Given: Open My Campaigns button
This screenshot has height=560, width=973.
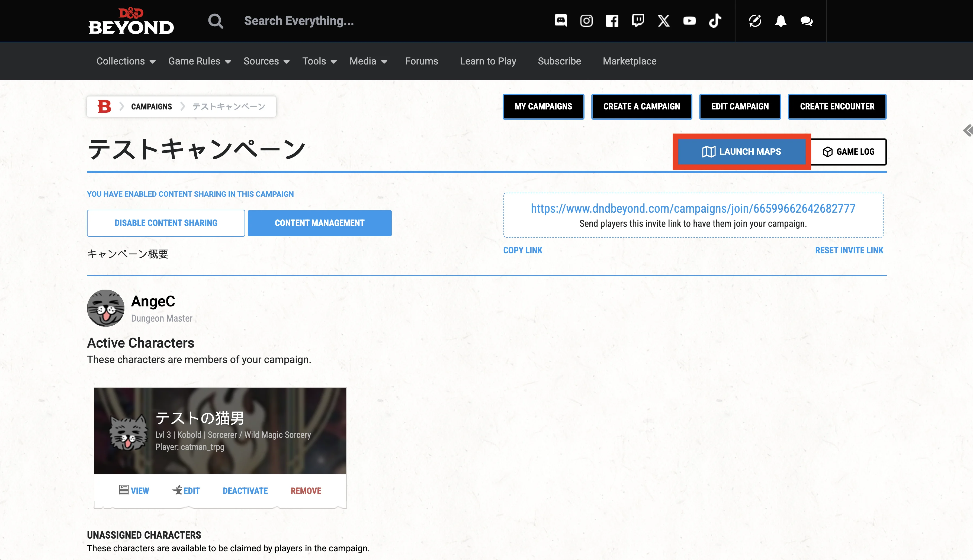Looking at the screenshot, I should tap(543, 106).
